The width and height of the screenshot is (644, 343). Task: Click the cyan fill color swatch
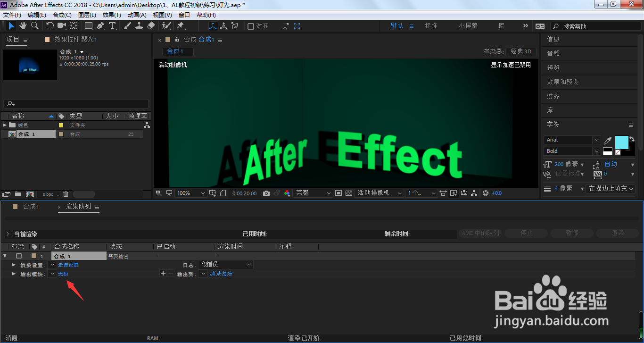pyautogui.click(x=622, y=142)
